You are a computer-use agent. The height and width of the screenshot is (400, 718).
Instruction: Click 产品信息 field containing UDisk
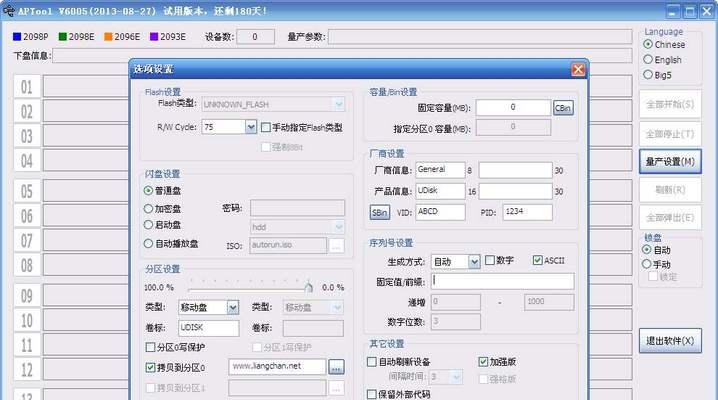[x=440, y=191]
